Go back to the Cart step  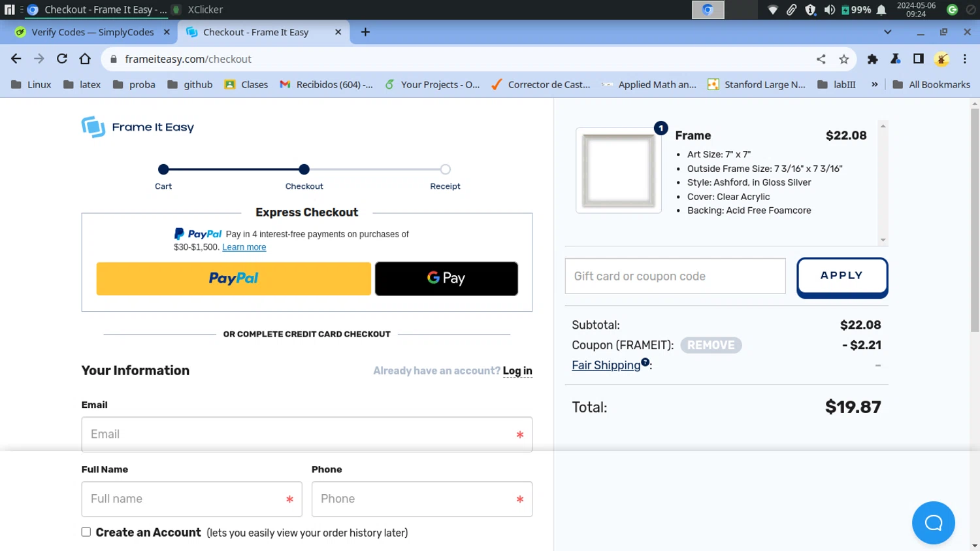[x=163, y=169]
